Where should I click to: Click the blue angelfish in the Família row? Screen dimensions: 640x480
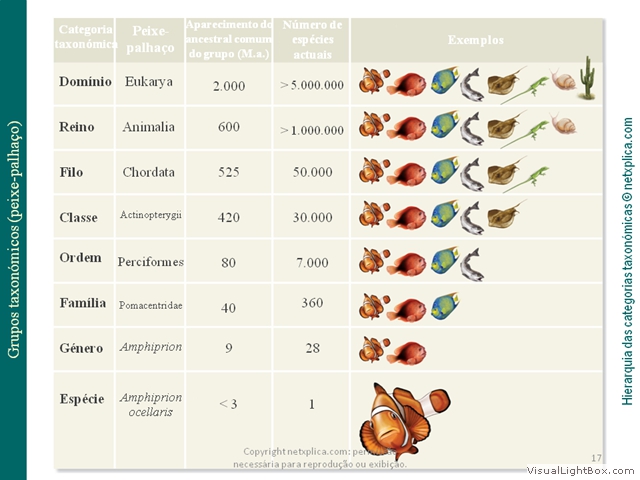445,306
